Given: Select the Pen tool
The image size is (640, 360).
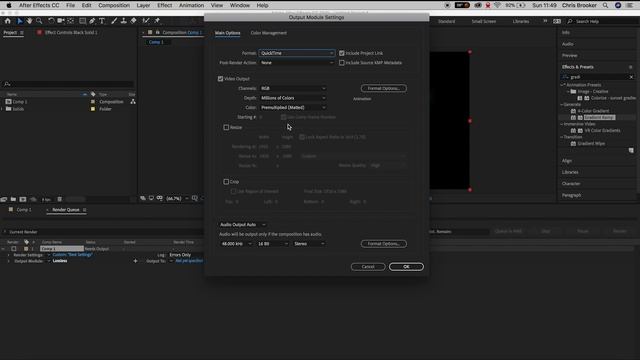Looking at the screenshot, I should pyautogui.click(x=92, y=21).
